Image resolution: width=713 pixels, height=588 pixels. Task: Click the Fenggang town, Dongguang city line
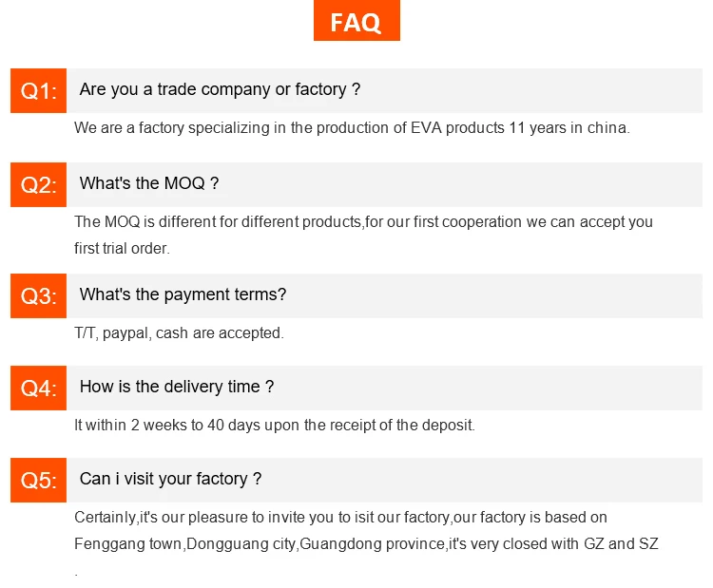point(366,543)
